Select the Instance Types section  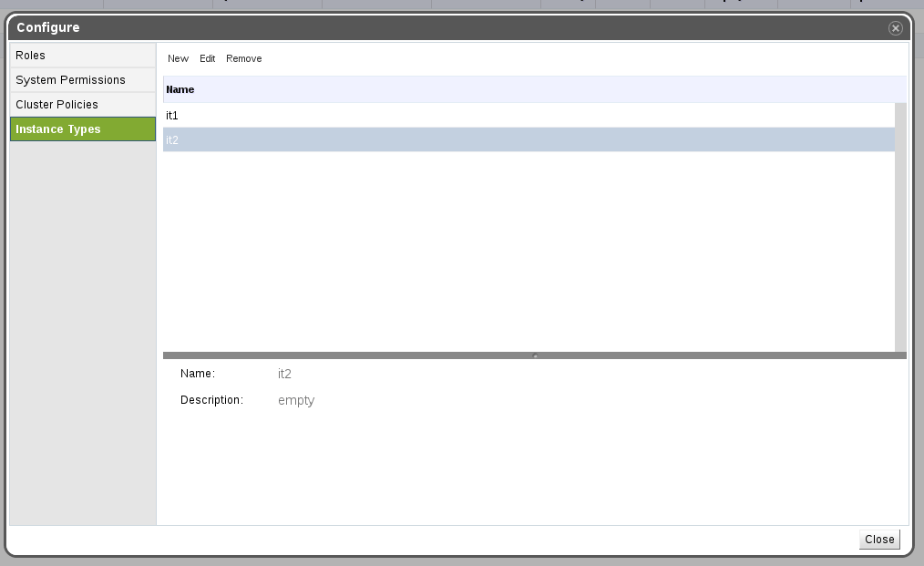tap(83, 129)
